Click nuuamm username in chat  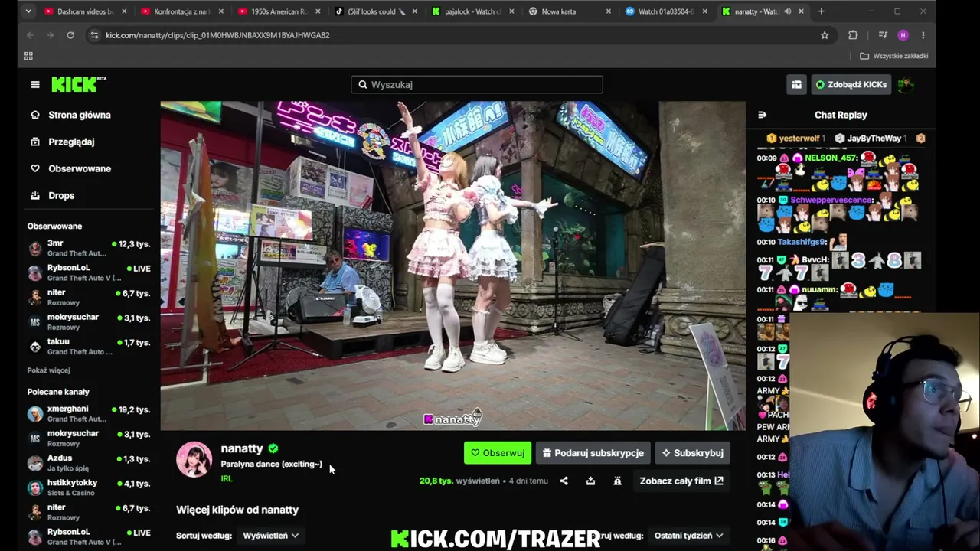point(820,290)
